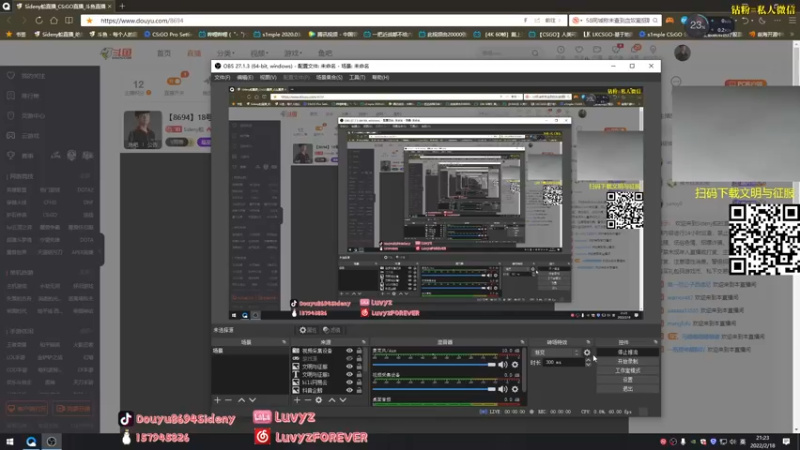800x450 pixels.
Task: Open the 文件(F) menu in OBS
Action: (222, 78)
